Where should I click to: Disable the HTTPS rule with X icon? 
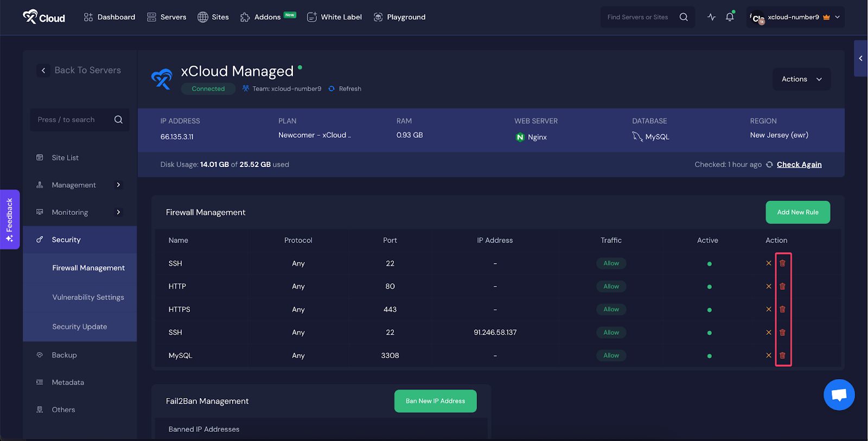click(x=768, y=310)
